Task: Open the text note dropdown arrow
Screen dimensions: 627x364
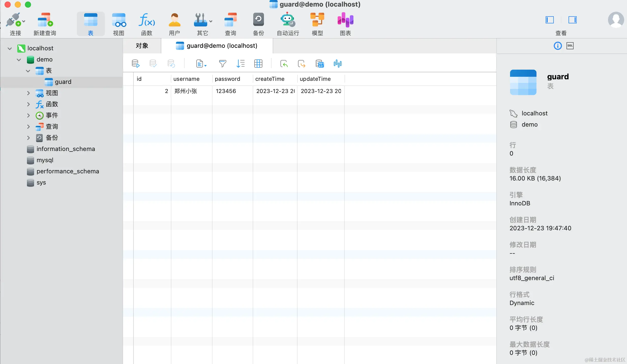Action: pyautogui.click(x=205, y=66)
